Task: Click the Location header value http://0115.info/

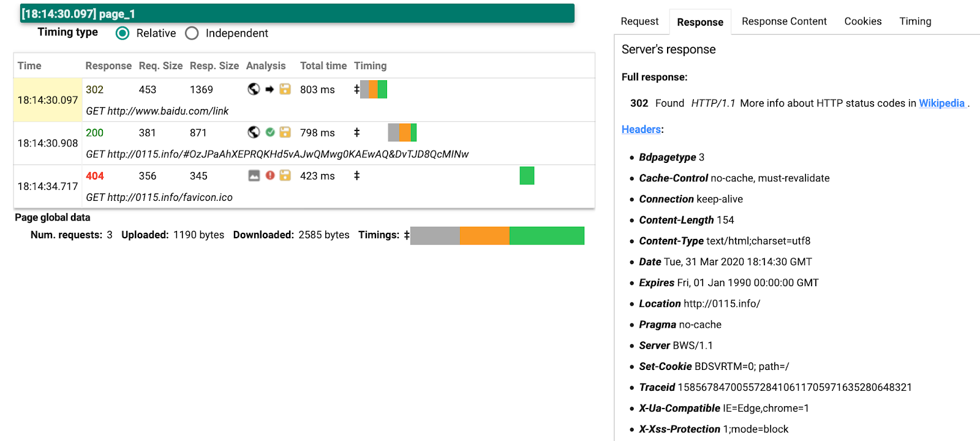Action: point(722,304)
